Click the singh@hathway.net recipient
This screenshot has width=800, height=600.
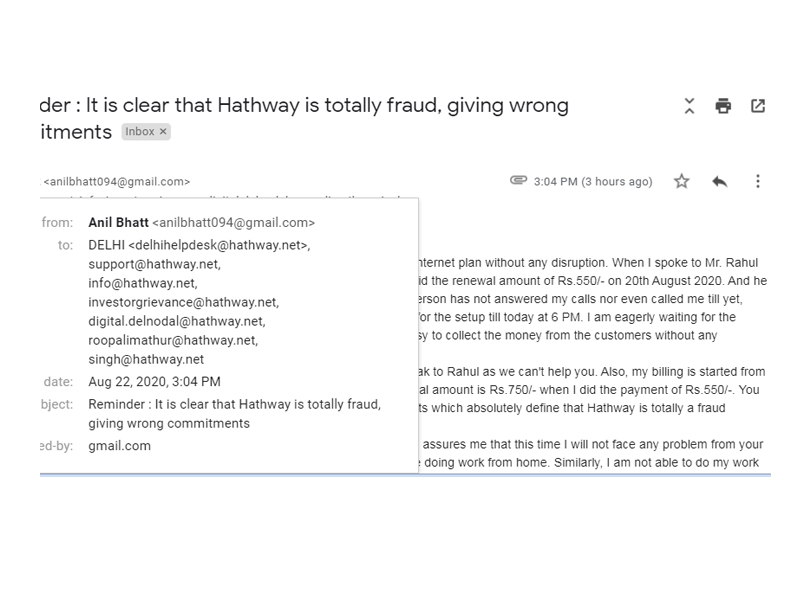coord(146,359)
